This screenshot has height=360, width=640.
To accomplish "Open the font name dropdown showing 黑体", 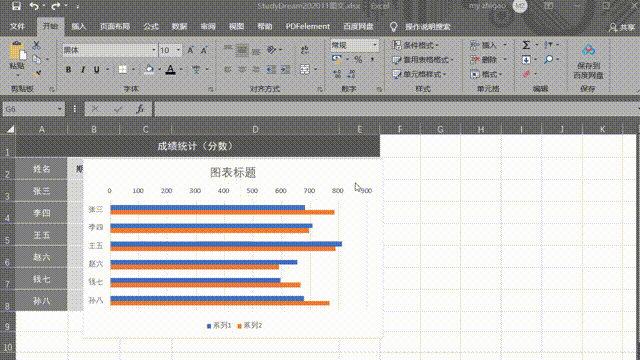I will pyautogui.click(x=154, y=50).
